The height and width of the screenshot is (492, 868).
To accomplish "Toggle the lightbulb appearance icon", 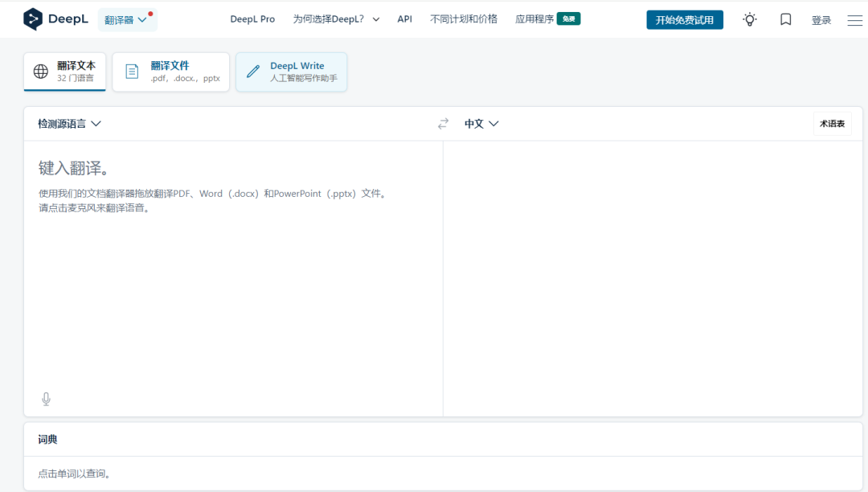I will click(x=750, y=19).
